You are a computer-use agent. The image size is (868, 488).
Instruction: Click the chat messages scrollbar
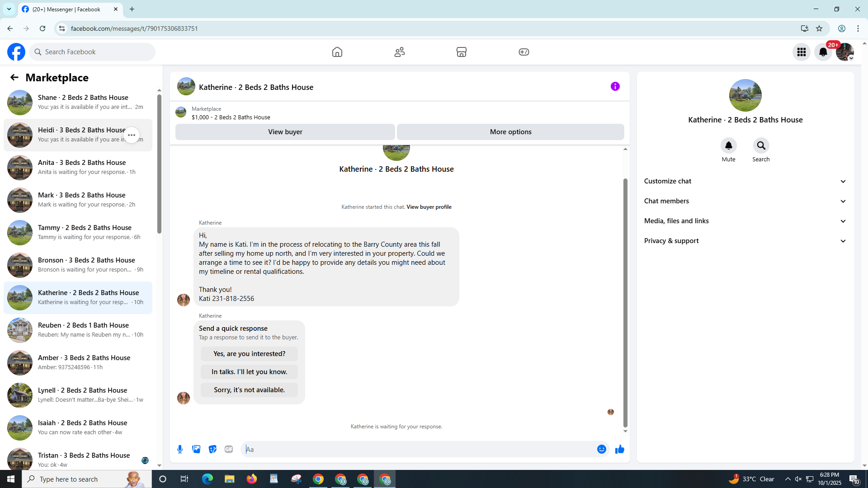click(x=625, y=303)
